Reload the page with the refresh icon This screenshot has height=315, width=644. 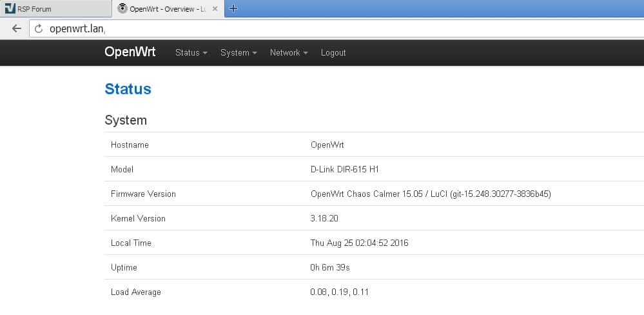[x=39, y=29]
